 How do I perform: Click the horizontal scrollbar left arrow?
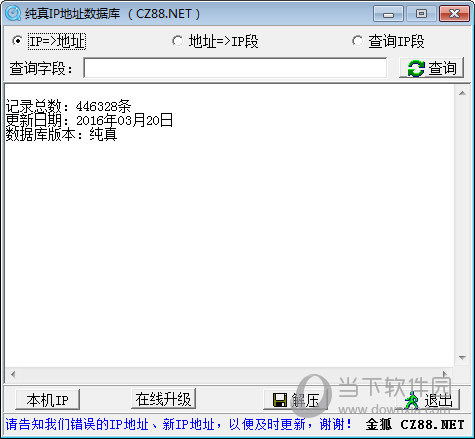tap(13, 374)
